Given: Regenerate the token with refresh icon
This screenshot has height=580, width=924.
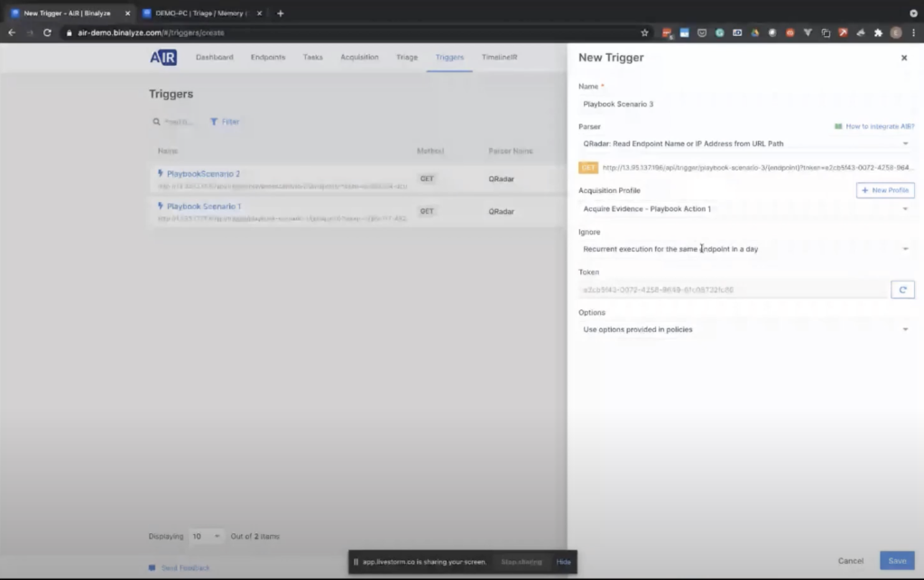Looking at the screenshot, I should tap(902, 290).
